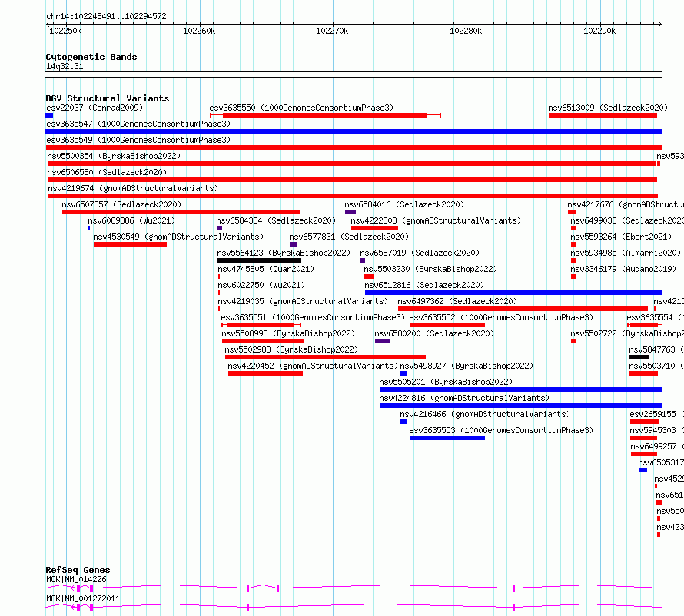
Task: Click nsv5503230 (ByrskaBishop2022) label
Action: pyautogui.click(x=430, y=269)
